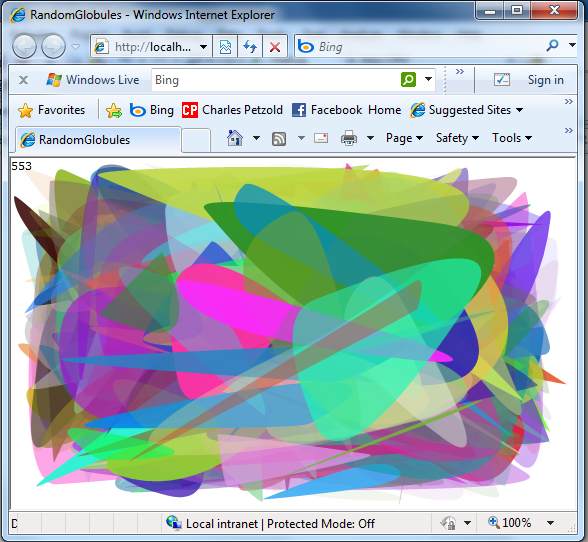Close the Windows Live toolbar

pos(23,80)
